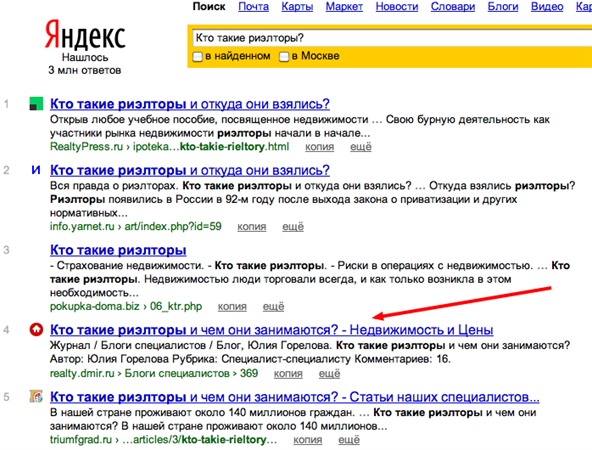Click the favicon of the triumfgrad.ru result
The image size is (592, 450).
point(36,396)
